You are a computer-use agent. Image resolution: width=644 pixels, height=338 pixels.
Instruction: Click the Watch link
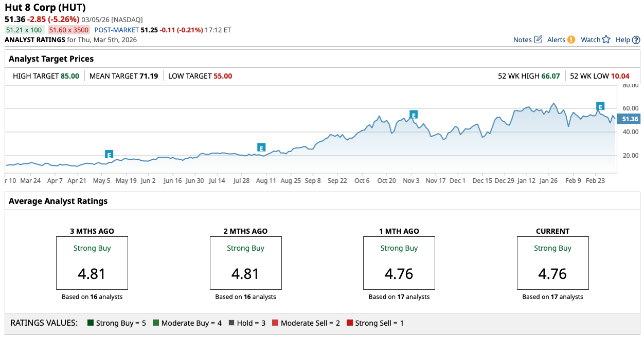591,40
